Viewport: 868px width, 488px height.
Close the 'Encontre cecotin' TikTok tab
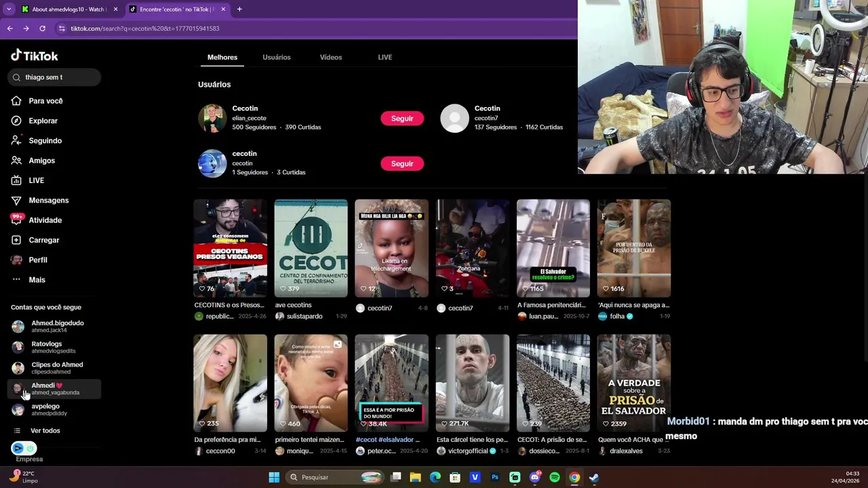(223, 9)
